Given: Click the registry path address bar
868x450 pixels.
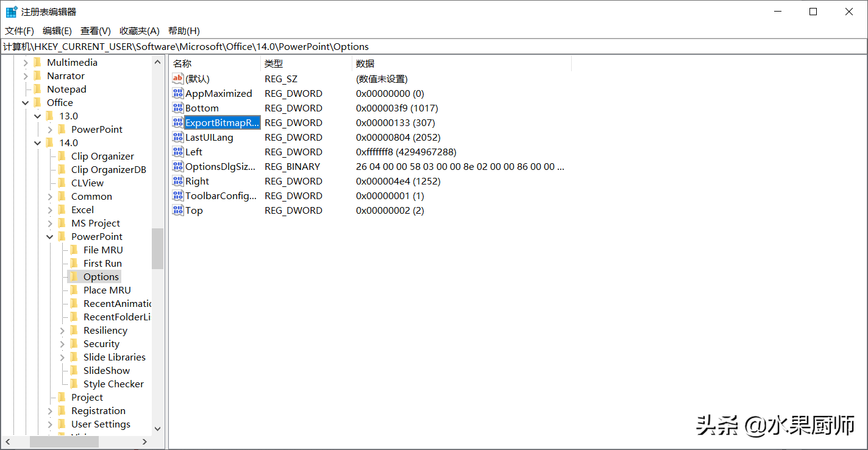Looking at the screenshot, I should point(434,46).
